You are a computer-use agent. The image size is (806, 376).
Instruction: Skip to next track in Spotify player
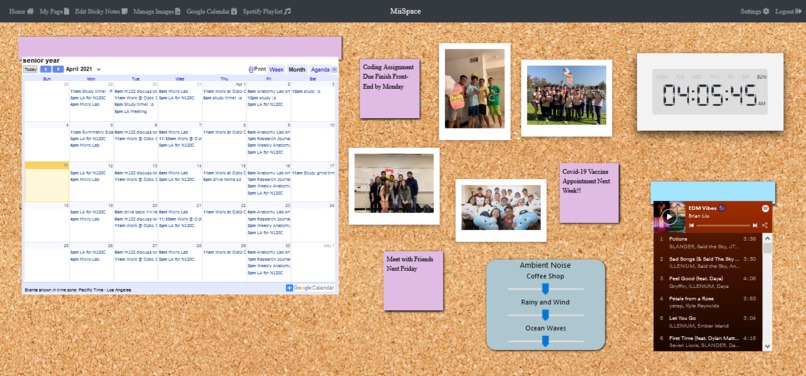755,225
